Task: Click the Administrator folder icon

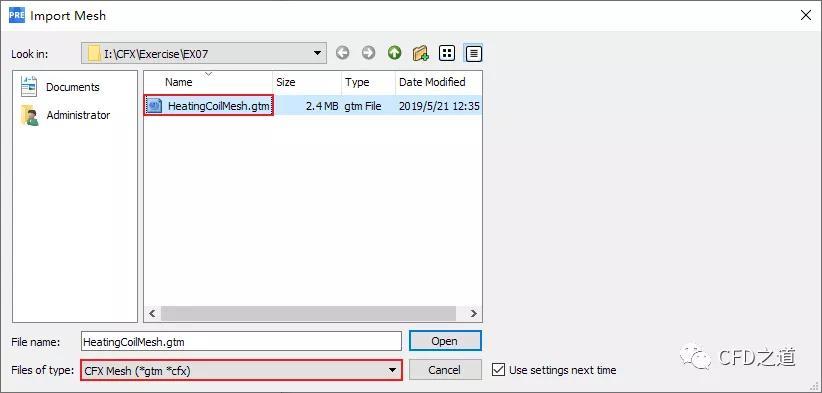Action: [x=29, y=115]
